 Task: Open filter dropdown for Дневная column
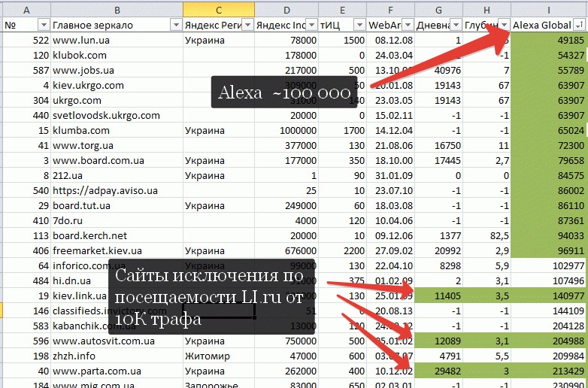[x=456, y=25]
